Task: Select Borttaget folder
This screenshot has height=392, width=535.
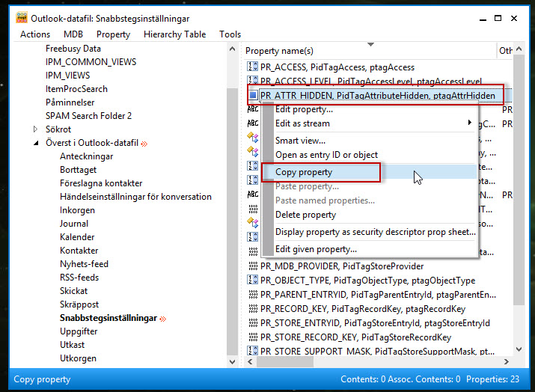Action: (78, 170)
